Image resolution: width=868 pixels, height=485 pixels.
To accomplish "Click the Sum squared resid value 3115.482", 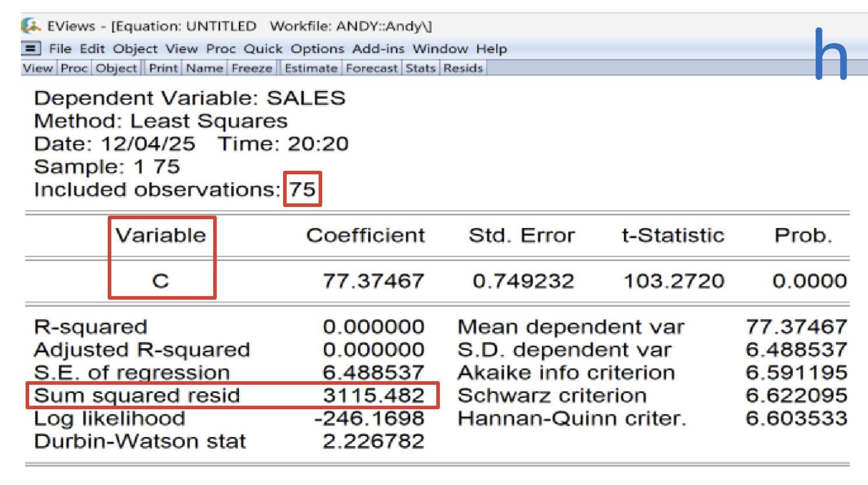I will click(373, 395).
